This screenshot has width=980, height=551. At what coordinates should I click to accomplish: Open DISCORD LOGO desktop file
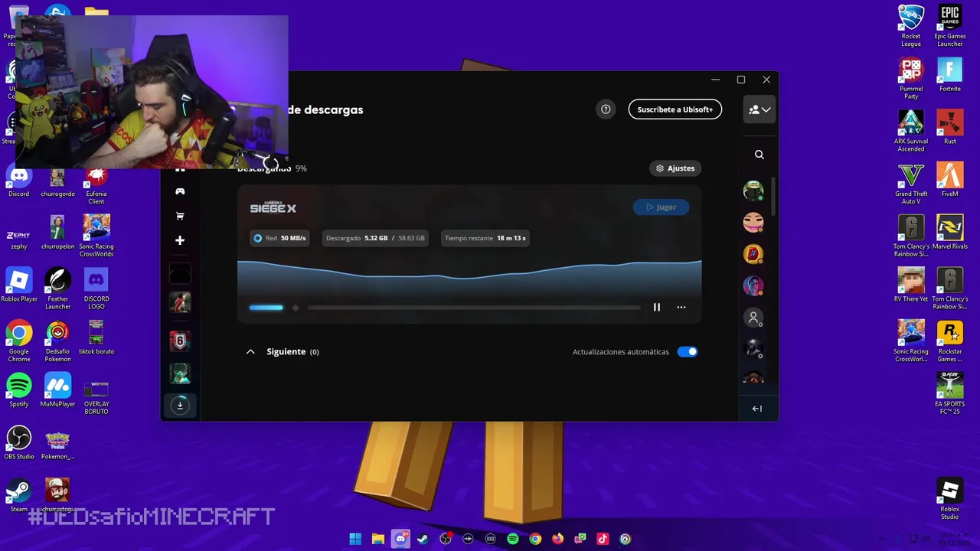[x=96, y=289]
